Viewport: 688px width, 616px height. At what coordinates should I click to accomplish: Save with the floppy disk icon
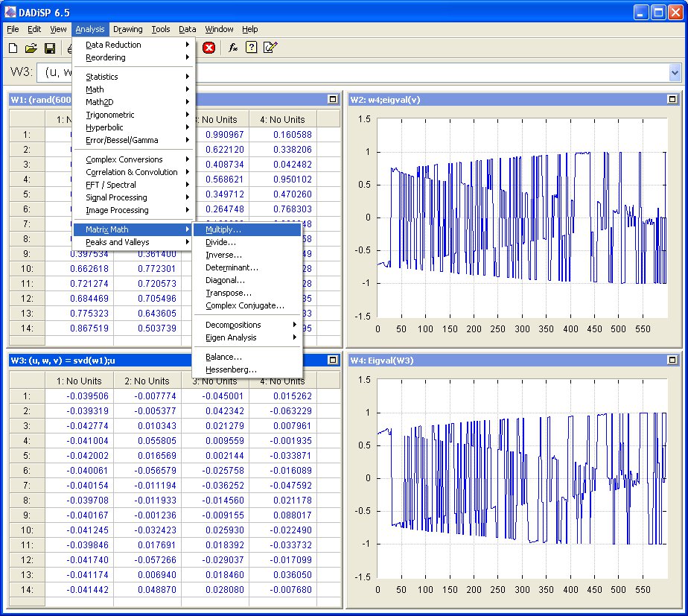pyautogui.click(x=50, y=48)
